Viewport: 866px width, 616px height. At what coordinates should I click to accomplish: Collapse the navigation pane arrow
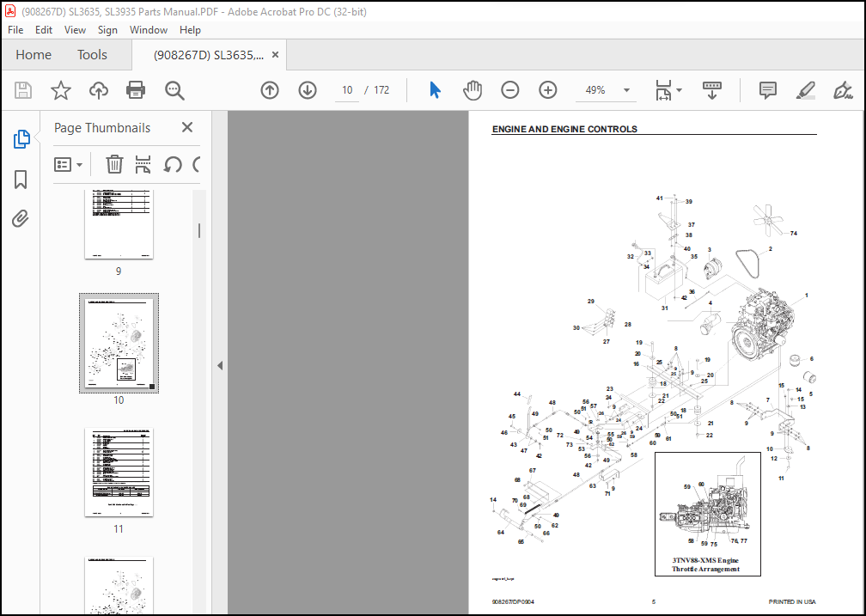pos(220,365)
